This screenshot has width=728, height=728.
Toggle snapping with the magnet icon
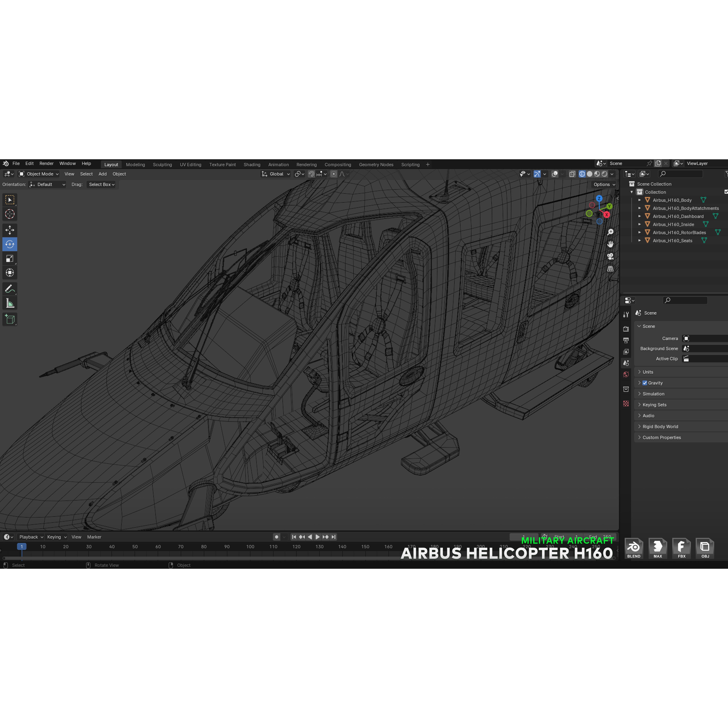312,174
